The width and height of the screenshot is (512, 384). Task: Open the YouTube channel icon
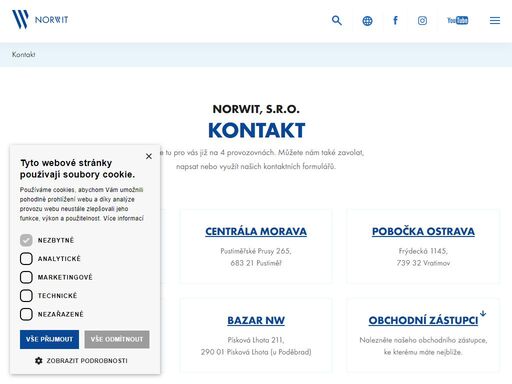[x=458, y=20]
